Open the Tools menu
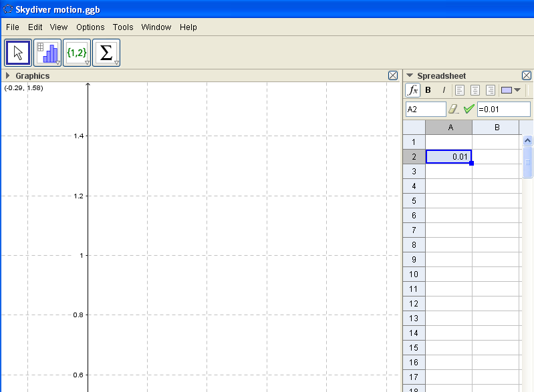Screen dimensions: 534x392 123,27
